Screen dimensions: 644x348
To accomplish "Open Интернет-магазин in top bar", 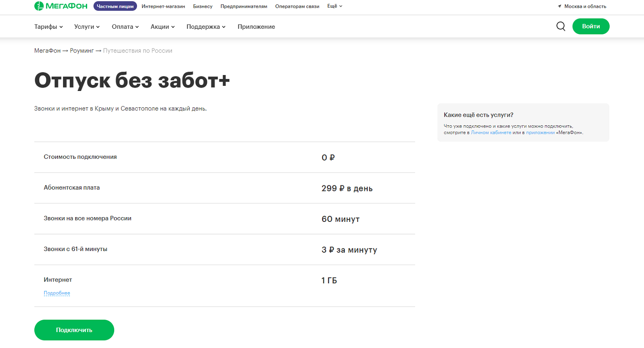I will pos(163,6).
